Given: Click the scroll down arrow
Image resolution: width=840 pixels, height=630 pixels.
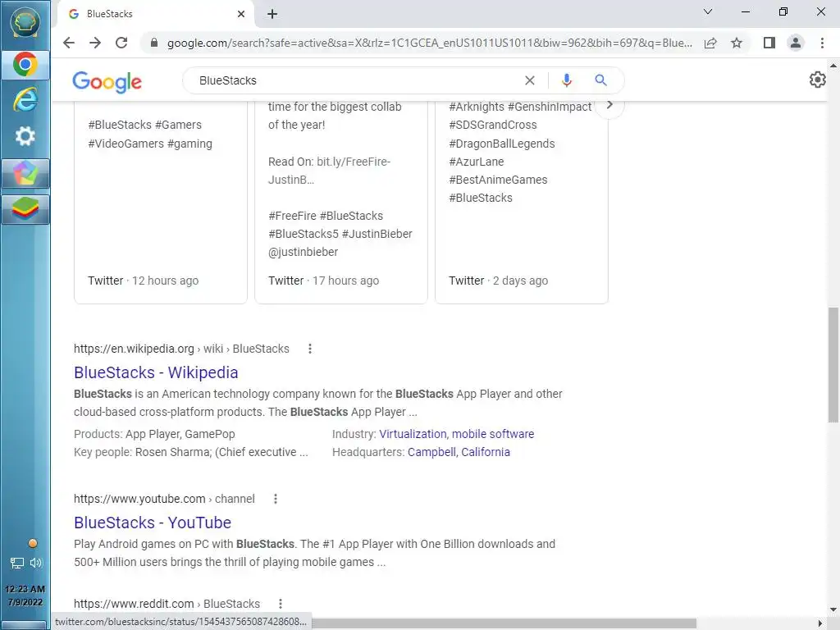Looking at the screenshot, I should pos(833,609).
